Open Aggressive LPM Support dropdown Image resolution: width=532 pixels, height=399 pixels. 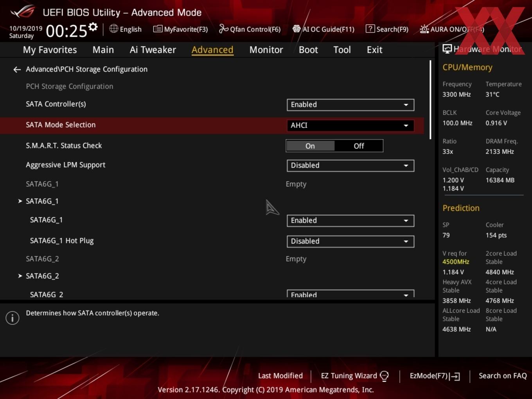point(350,165)
